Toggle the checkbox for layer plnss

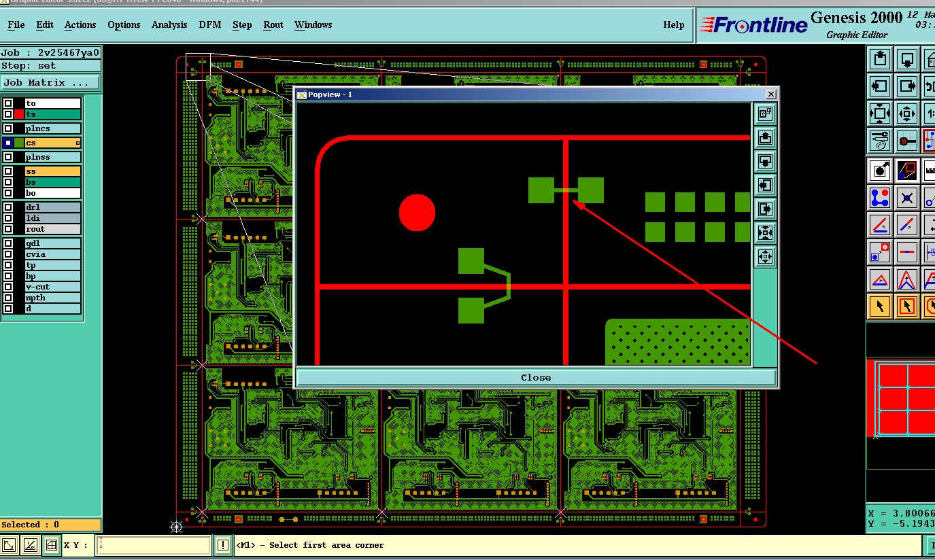coord(8,157)
